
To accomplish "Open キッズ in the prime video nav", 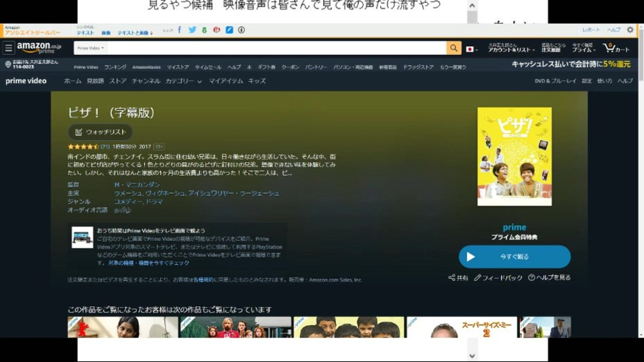I will coord(257,81).
